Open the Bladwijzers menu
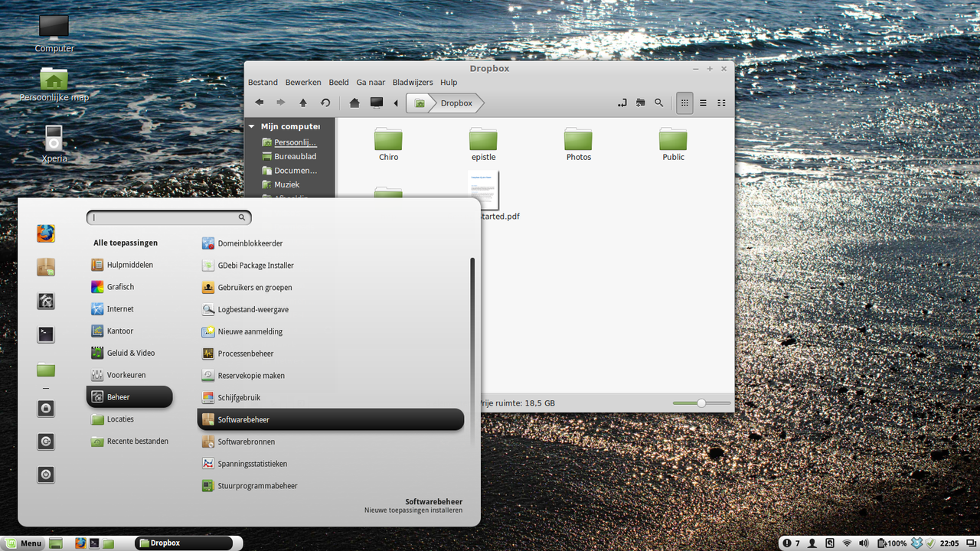 pyautogui.click(x=413, y=82)
